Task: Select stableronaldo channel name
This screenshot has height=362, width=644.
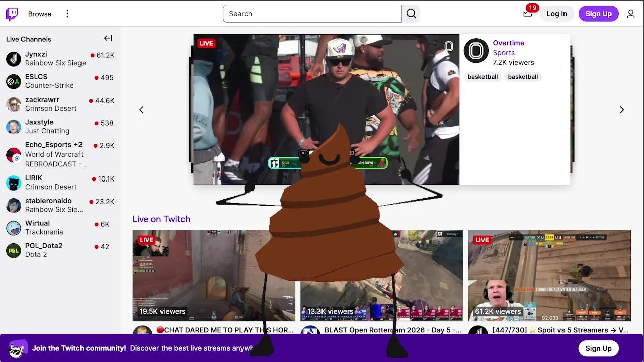Action: 48,201
